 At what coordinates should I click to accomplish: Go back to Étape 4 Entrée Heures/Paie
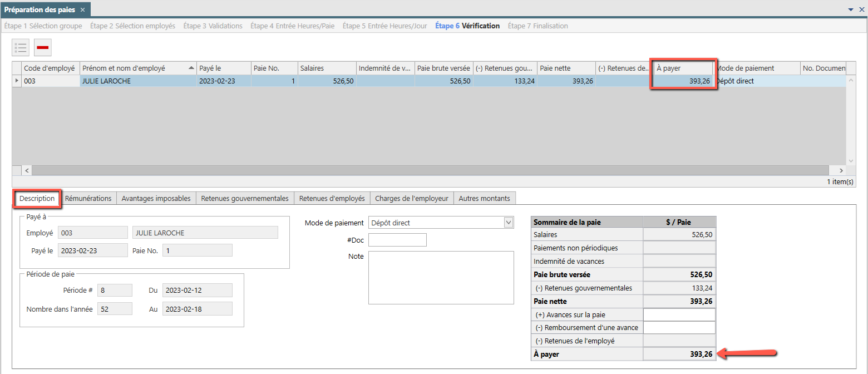(292, 26)
